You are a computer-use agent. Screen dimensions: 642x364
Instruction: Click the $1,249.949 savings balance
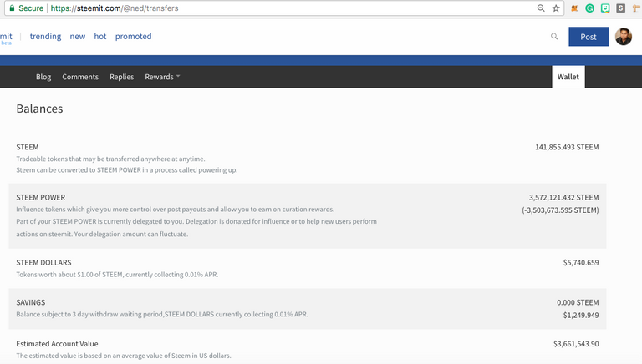(581, 316)
